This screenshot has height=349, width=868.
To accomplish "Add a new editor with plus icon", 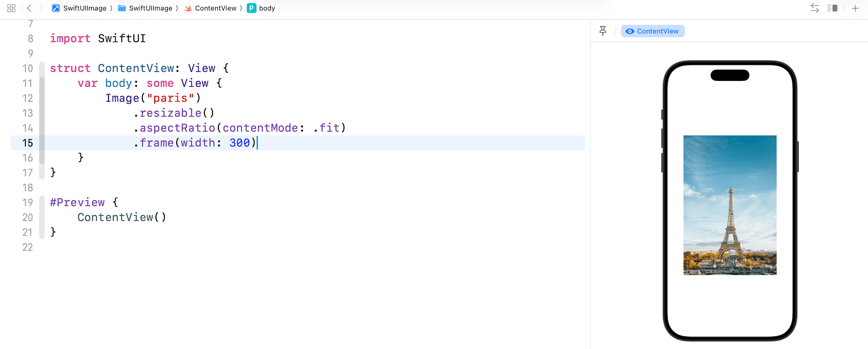I will tap(855, 8).
